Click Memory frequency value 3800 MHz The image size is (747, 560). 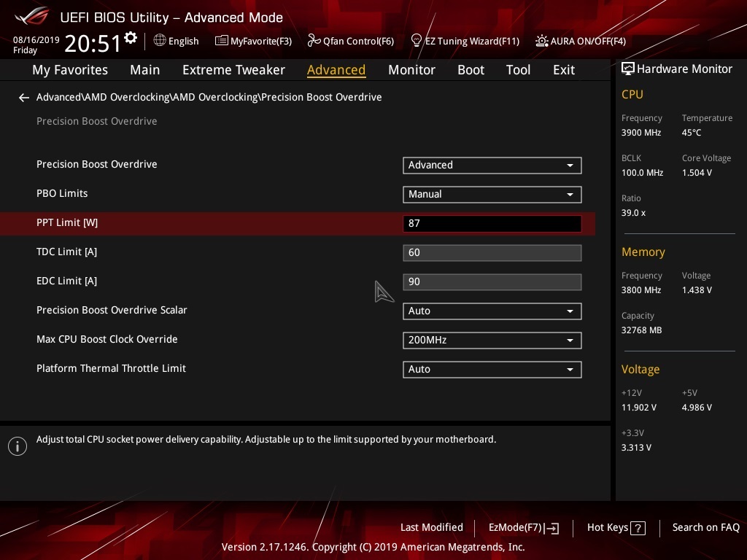click(641, 290)
